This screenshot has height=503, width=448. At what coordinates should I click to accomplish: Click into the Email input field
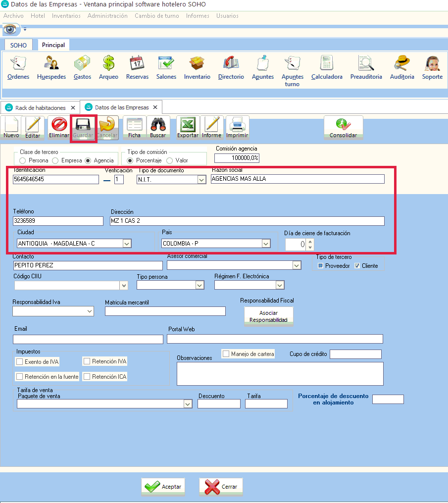[x=88, y=339]
